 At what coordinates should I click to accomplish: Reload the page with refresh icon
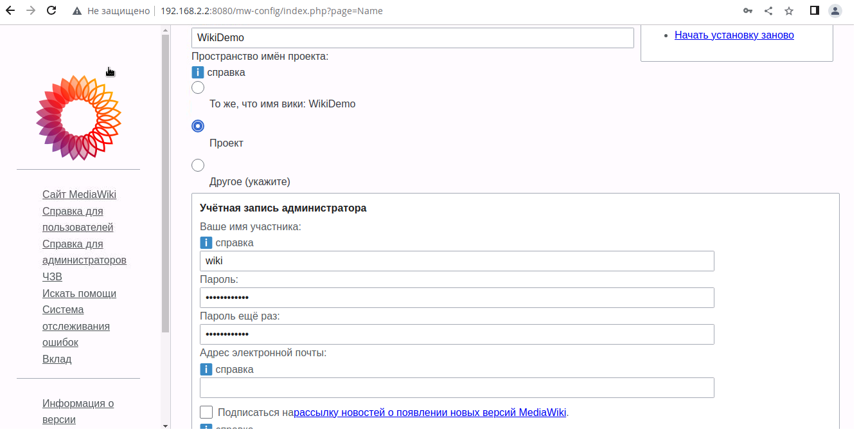52,11
